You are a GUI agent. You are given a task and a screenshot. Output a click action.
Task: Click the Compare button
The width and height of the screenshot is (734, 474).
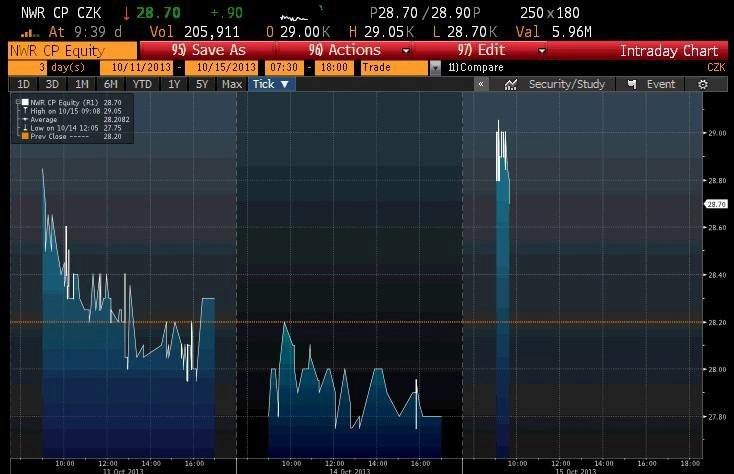click(x=476, y=67)
